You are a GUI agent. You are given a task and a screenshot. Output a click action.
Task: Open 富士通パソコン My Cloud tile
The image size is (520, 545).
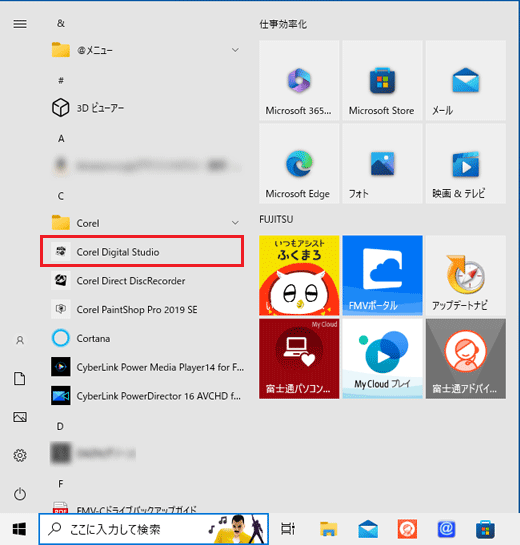coord(299,359)
